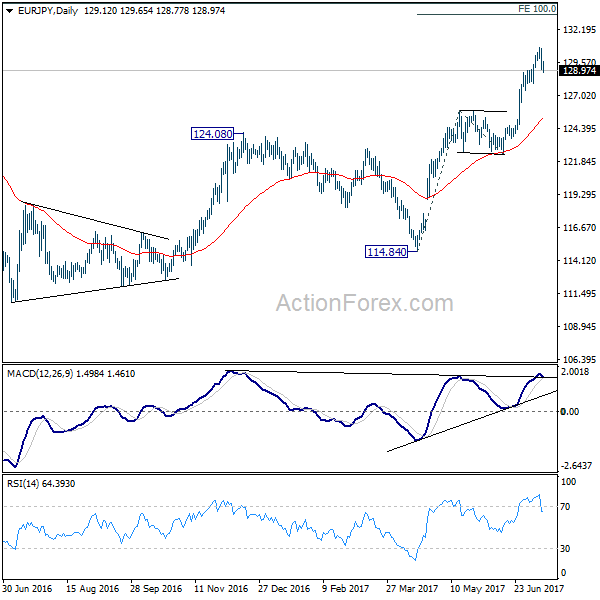Click the 9 Feb 2017 date label
Screen dimensions: 600x600
(x=345, y=588)
